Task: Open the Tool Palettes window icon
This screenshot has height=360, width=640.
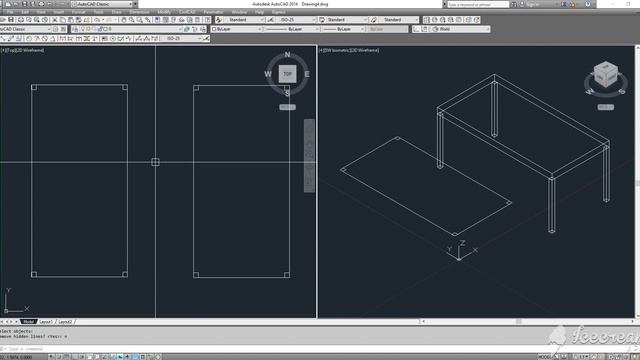Action: [173, 20]
